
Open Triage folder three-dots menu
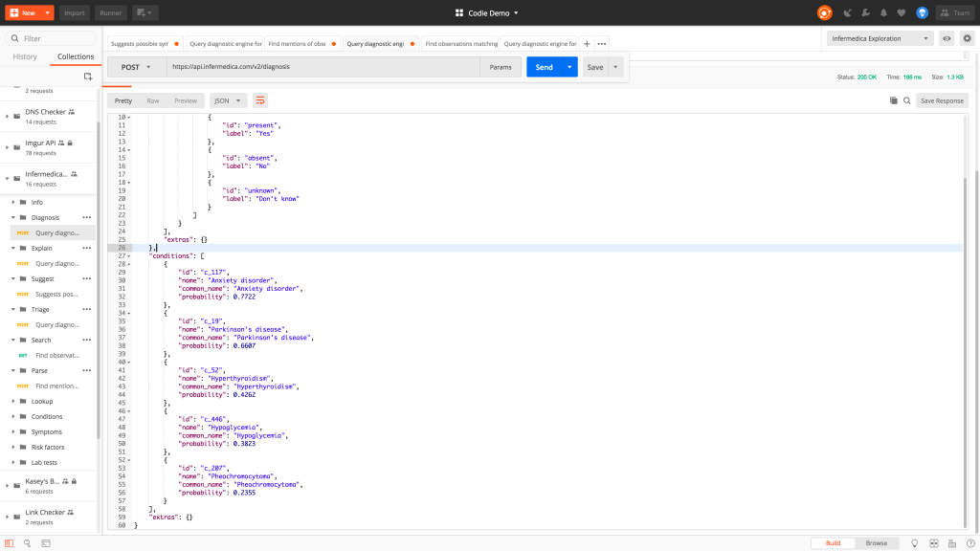coord(87,309)
